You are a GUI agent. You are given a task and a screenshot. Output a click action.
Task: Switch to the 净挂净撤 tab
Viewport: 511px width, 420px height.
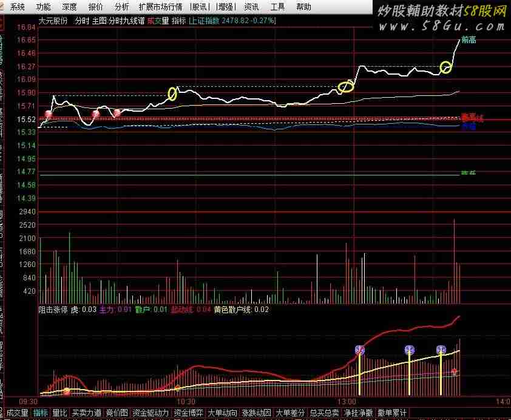[359, 413]
